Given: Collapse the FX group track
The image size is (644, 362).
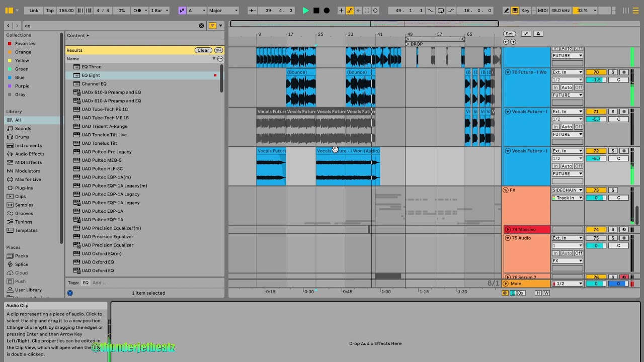Looking at the screenshot, I should 506,190.
